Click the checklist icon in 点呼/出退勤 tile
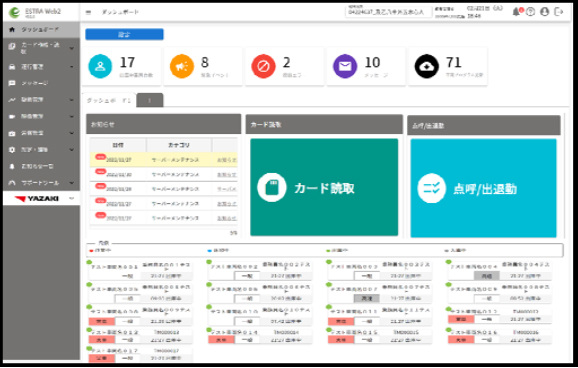This screenshot has height=368, width=578. [x=432, y=188]
